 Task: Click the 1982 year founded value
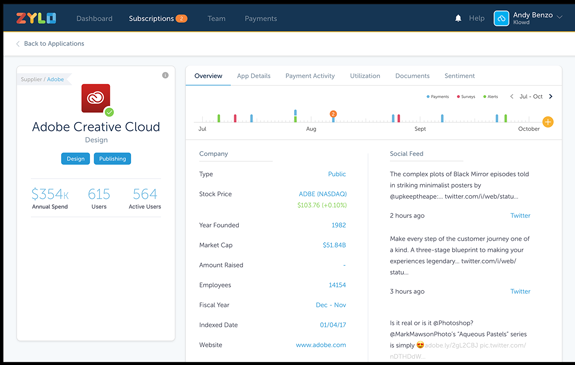[x=338, y=225]
